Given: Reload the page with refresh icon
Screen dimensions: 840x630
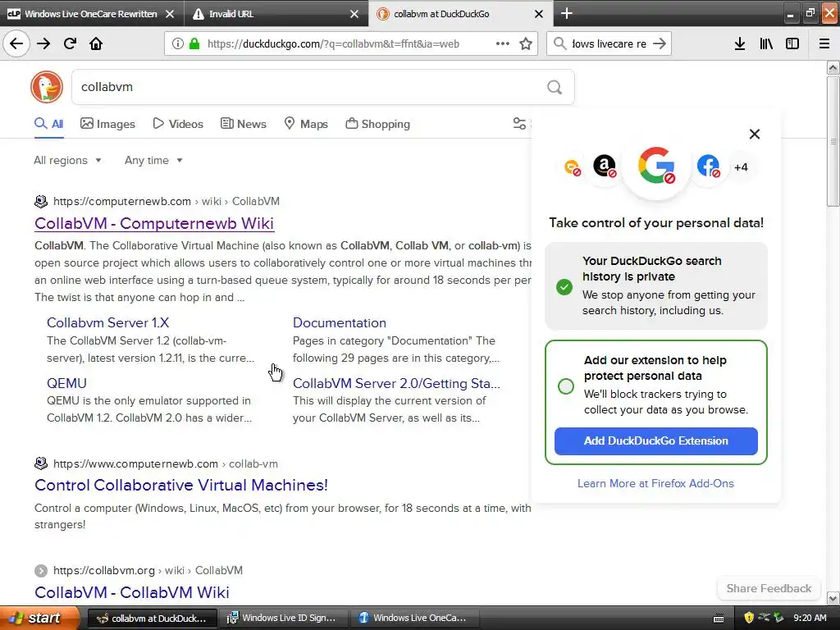Looking at the screenshot, I should pyautogui.click(x=70, y=43).
